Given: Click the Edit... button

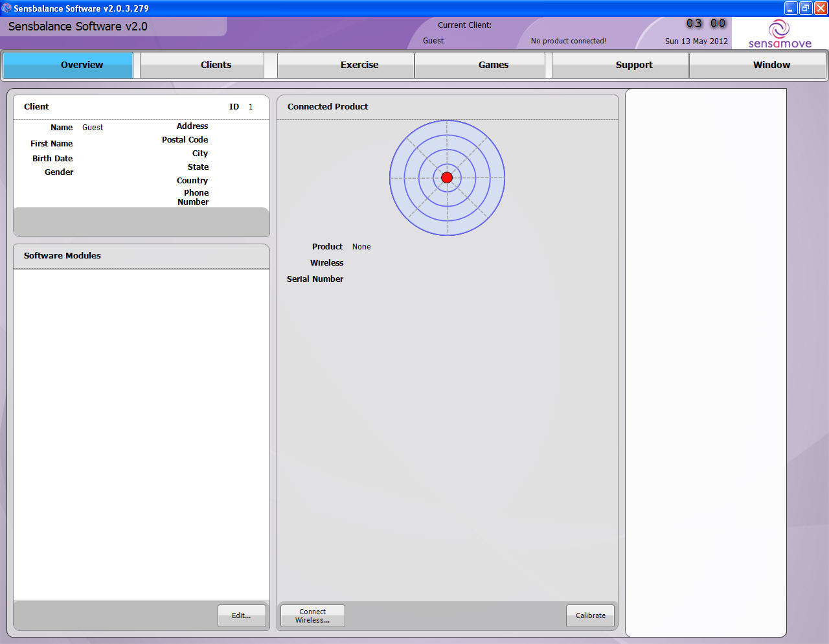Looking at the screenshot, I should click(x=242, y=615).
